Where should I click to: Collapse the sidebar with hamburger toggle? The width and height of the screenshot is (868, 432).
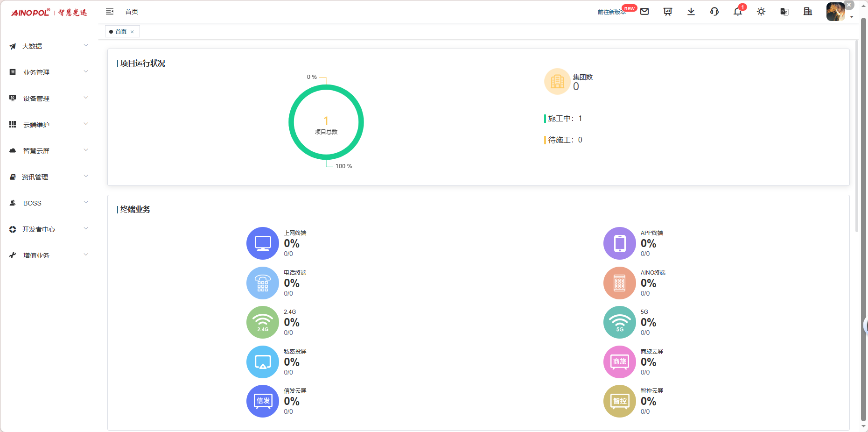[110, 12]
